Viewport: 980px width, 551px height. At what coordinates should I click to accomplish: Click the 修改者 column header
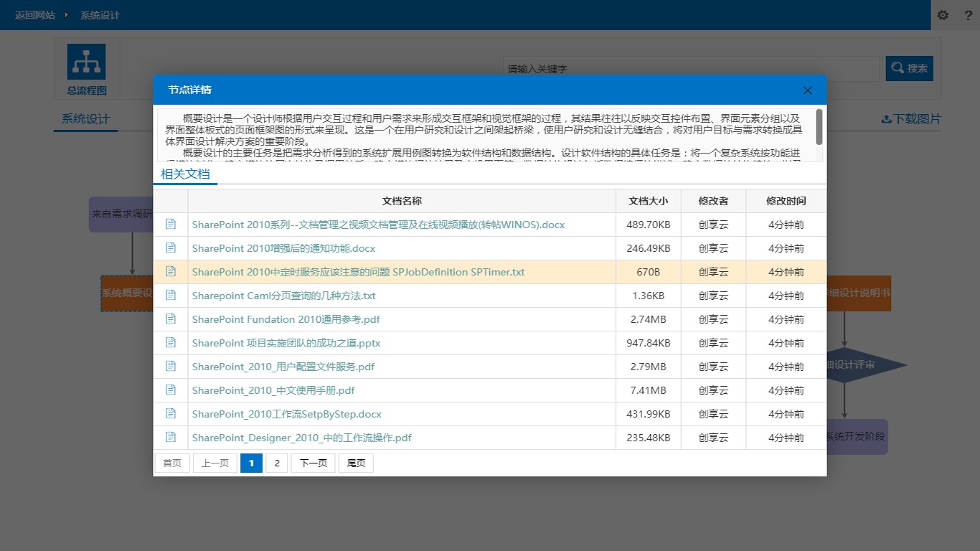pyautogui.click(x=713, y=201)
